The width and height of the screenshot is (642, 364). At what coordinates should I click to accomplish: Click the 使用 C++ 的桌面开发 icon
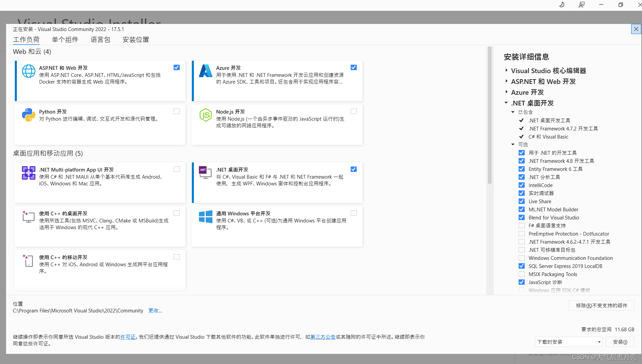(29, 217)
